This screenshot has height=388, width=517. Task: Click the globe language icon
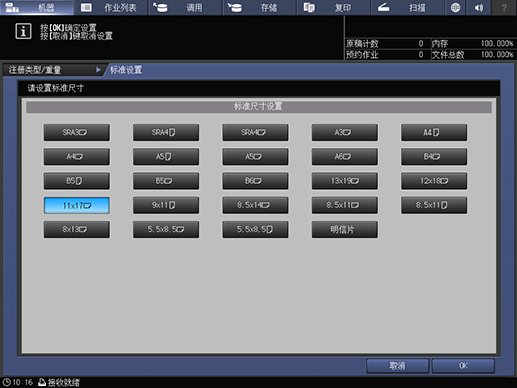455,7
